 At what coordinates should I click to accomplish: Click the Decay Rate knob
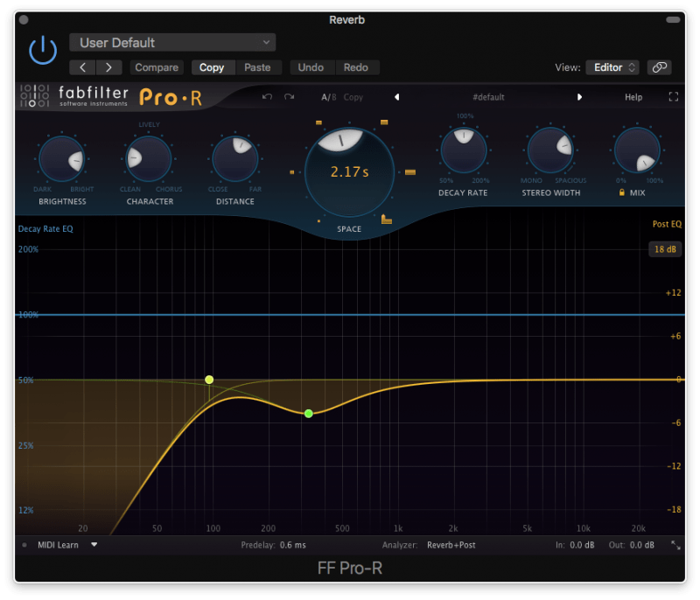coord(464,150)
